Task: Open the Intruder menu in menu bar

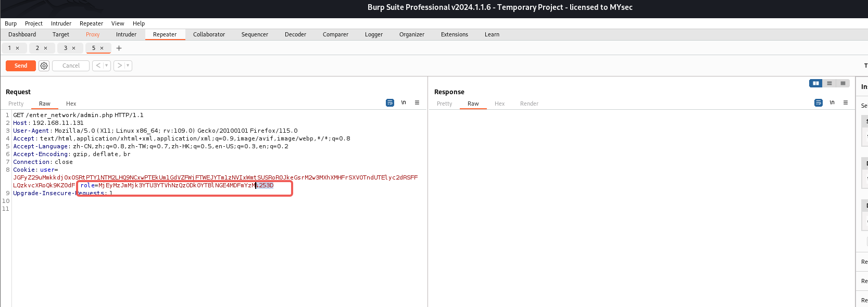Action: (61, 23)
